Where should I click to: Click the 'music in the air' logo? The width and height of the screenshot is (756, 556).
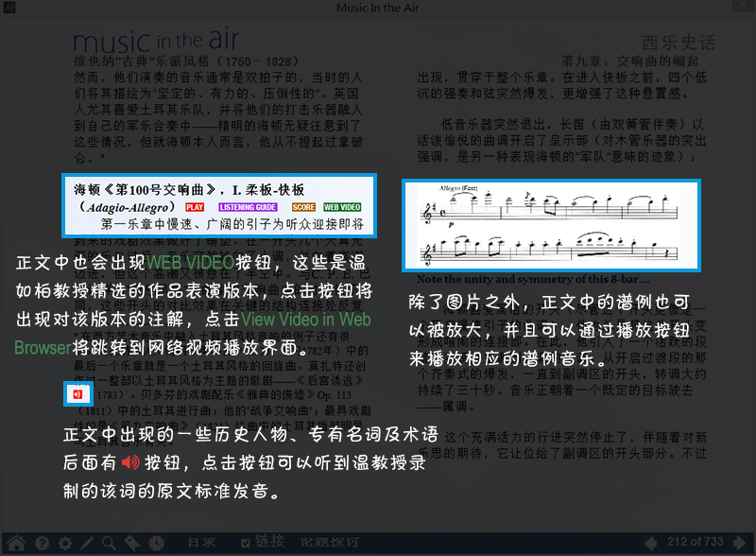click(x=156, y=40)
